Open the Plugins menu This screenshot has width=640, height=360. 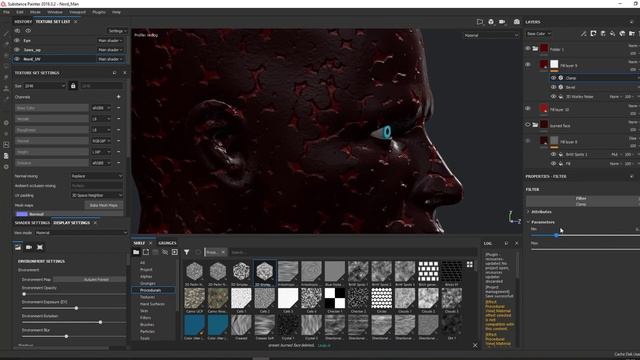pos(99,12)
